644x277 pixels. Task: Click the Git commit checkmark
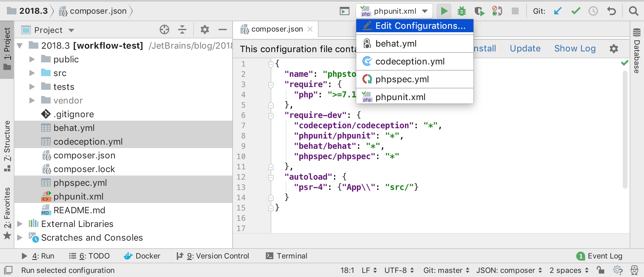pos(575,11)
